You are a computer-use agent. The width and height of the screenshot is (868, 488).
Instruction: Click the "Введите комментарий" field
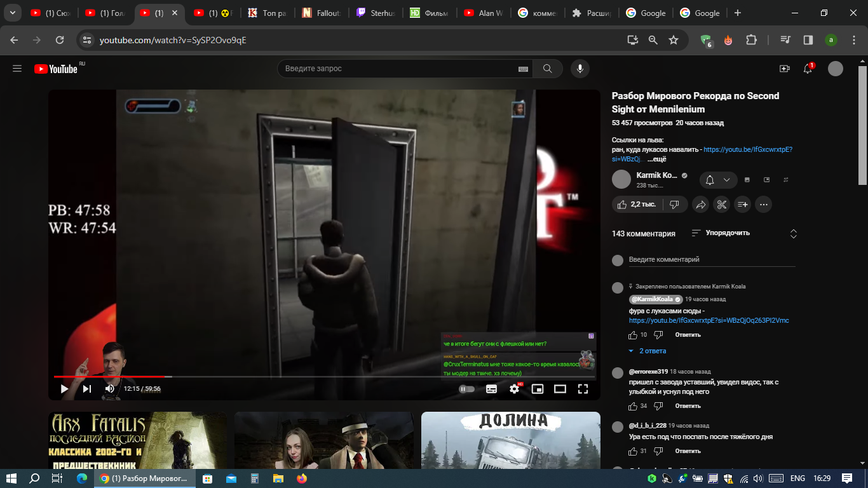(712, 259)
